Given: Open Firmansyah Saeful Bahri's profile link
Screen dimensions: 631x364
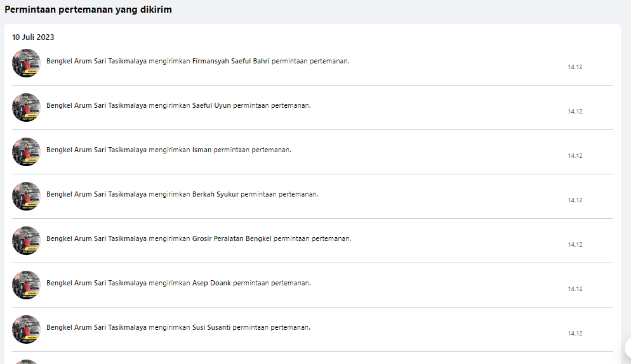Looking at the screenshot, I should point(230,61).
